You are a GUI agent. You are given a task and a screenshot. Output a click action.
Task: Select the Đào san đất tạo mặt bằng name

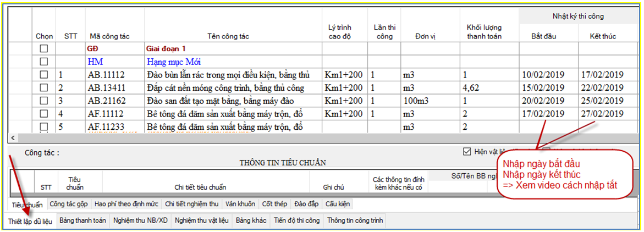click(x=233, y=101)
